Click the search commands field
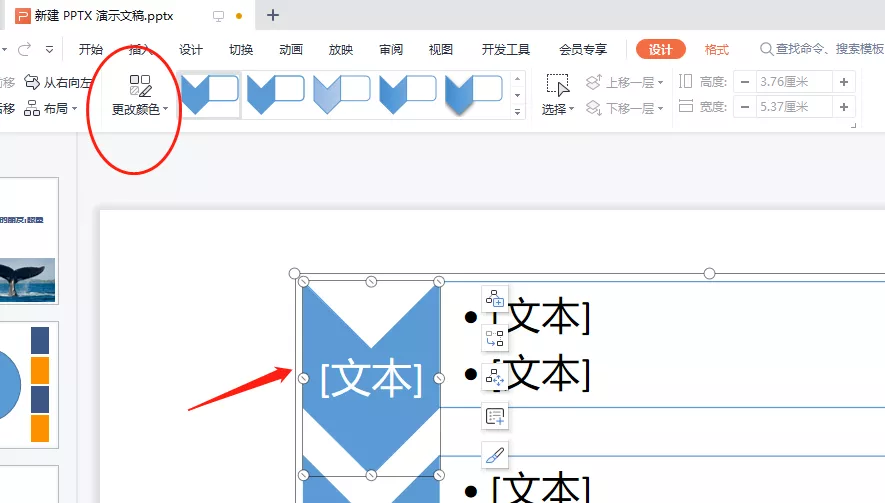 (822, 49)
